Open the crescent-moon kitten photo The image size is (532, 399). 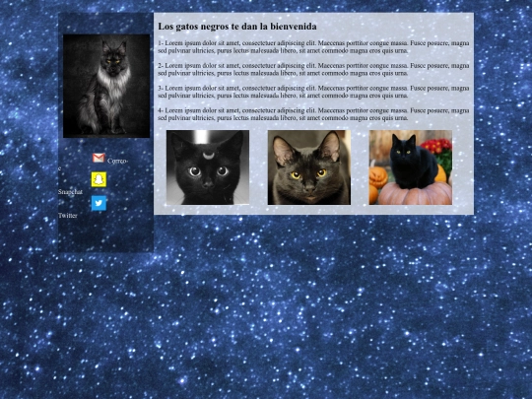coord(208,167)
